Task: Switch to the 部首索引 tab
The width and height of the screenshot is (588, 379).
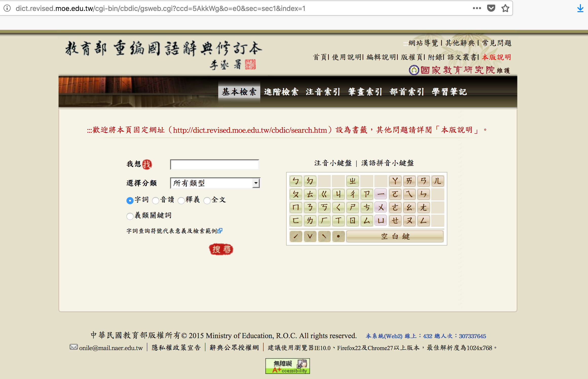Action: pyautogui.click(x=407, y=92)
